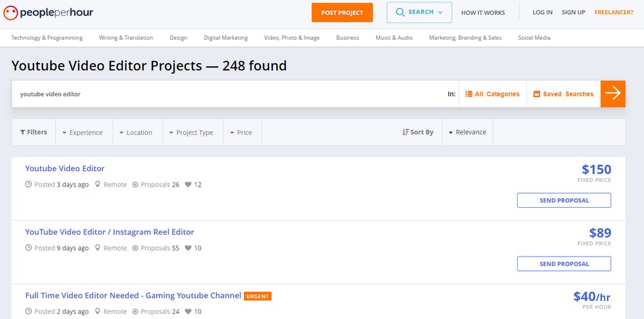The width and height of the screenshot is (644, 319).
Task: Send proposal for $150 Youtube Video Editor
Action: point(564,201)
